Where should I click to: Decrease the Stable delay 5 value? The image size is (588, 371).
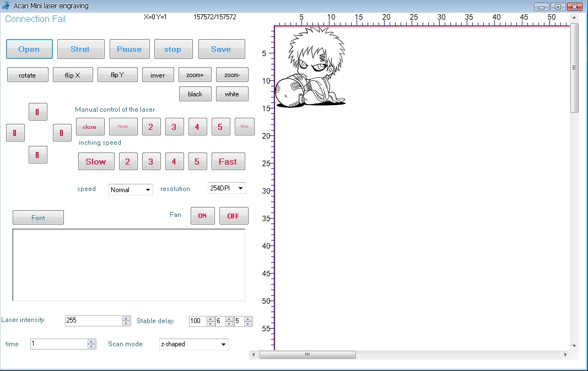pos(248,324)
